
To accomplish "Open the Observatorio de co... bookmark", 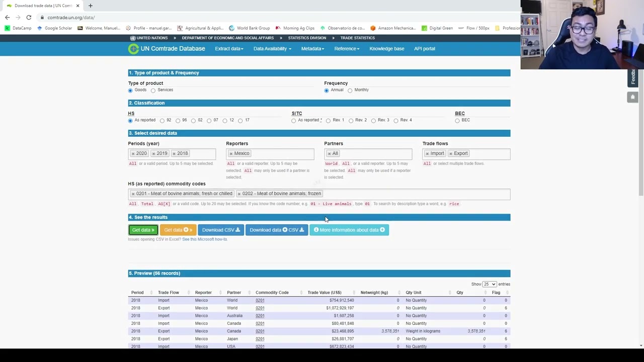I will click(343, 28).
